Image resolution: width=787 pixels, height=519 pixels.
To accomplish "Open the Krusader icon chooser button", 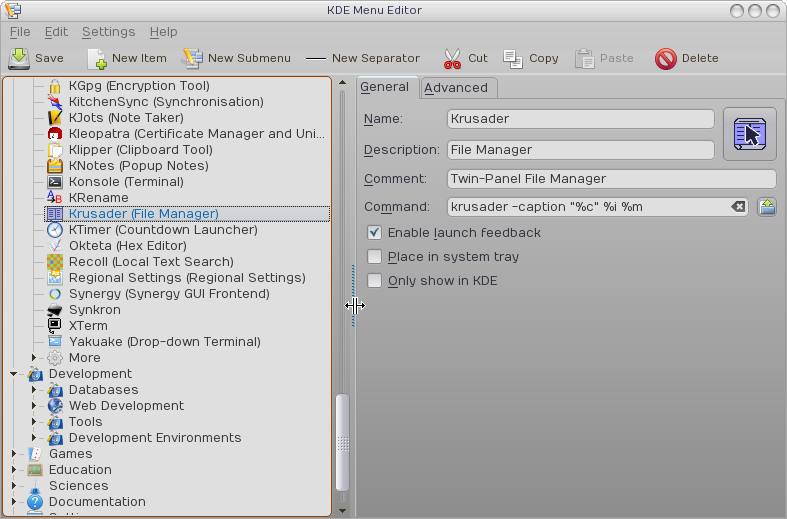I will pos(749,134).
